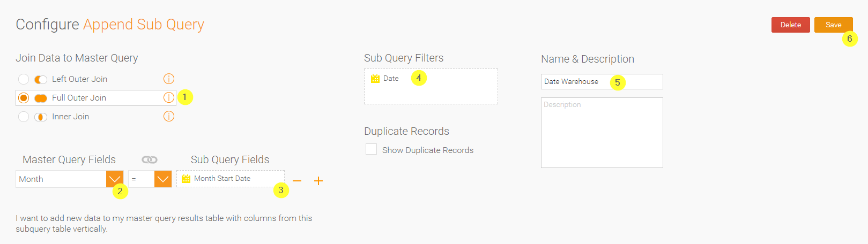Click info icon beside Full Outer Join

point(169,97)
